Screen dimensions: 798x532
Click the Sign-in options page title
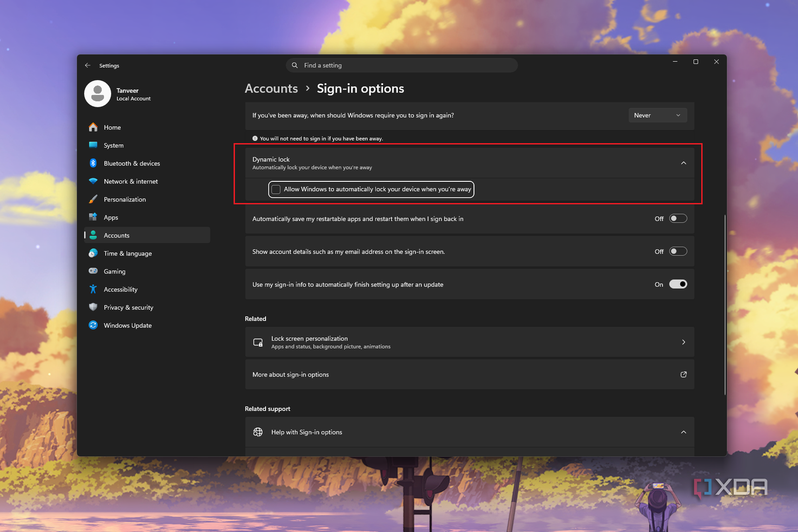[x=360, y=89]
